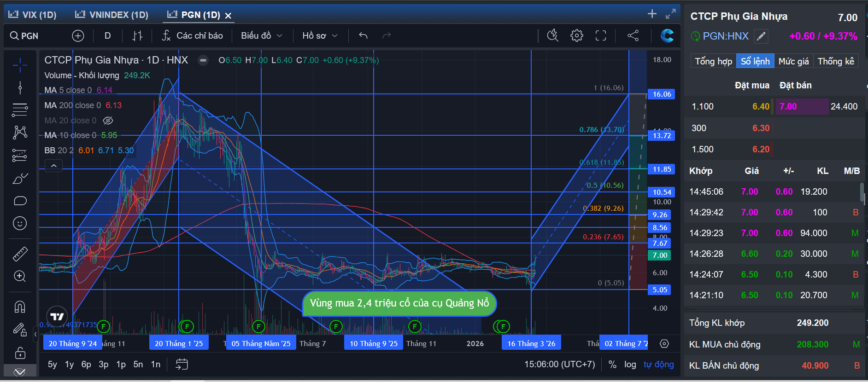This screenshot has height=382, width=868.
Task: Select the brush drawing tool
Action: coord(20,179)
